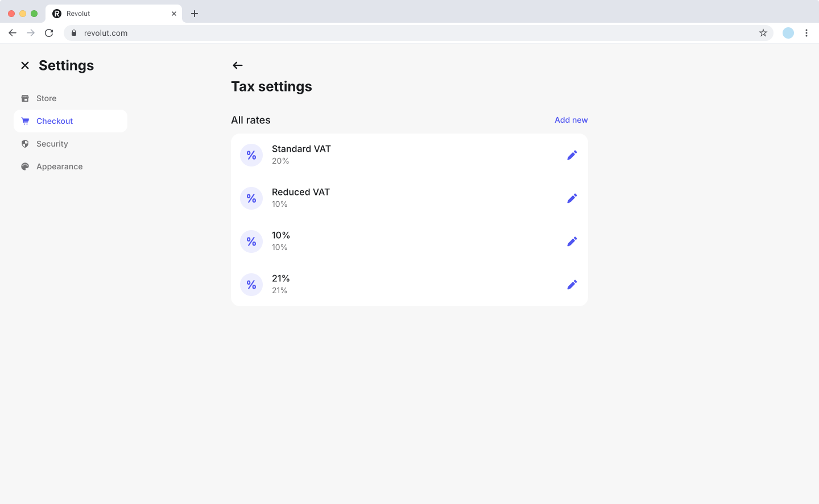Open the browser three-dot menu

coord(806,33)
